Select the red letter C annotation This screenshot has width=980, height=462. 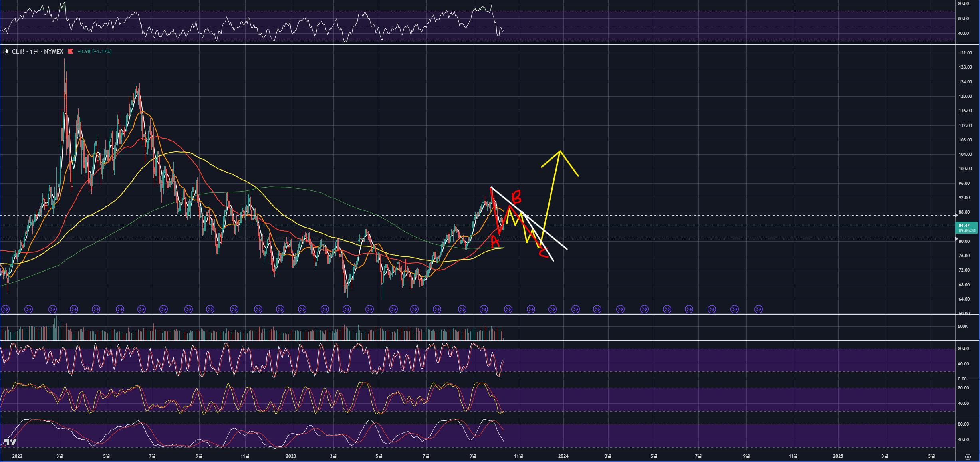coord(543,253)
